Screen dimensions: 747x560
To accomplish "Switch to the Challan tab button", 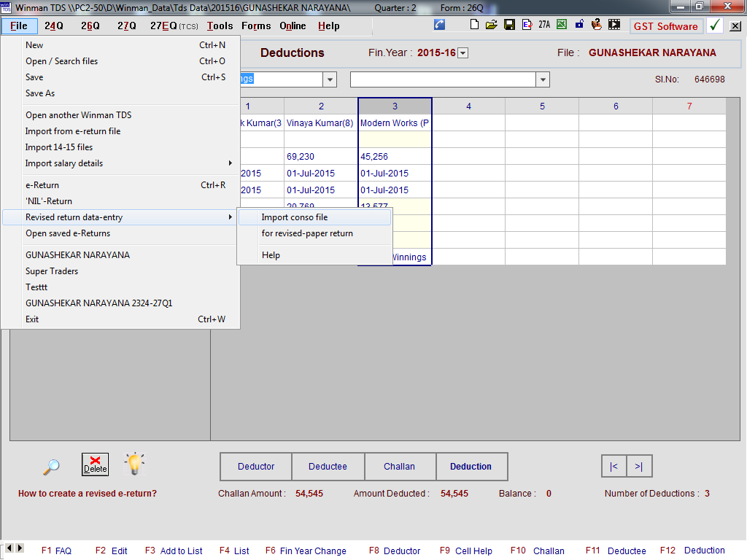I will [x=399, y=467].
